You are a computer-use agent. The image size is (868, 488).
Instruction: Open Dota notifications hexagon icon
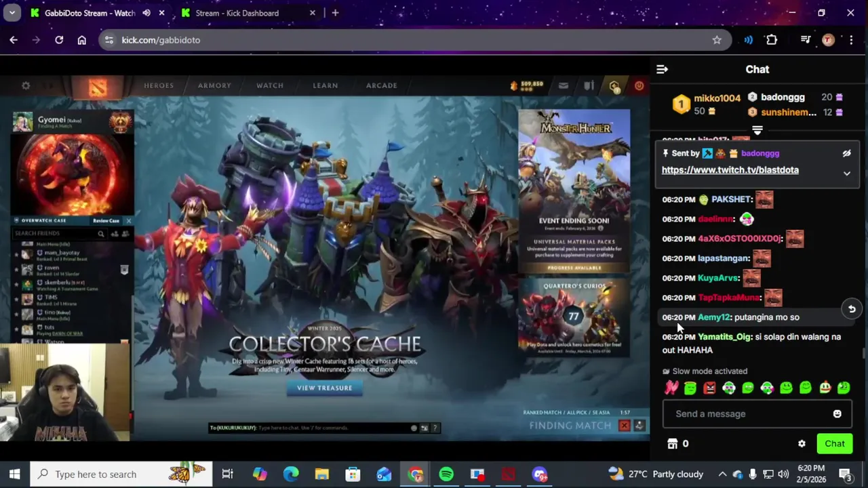coord(614,86)
